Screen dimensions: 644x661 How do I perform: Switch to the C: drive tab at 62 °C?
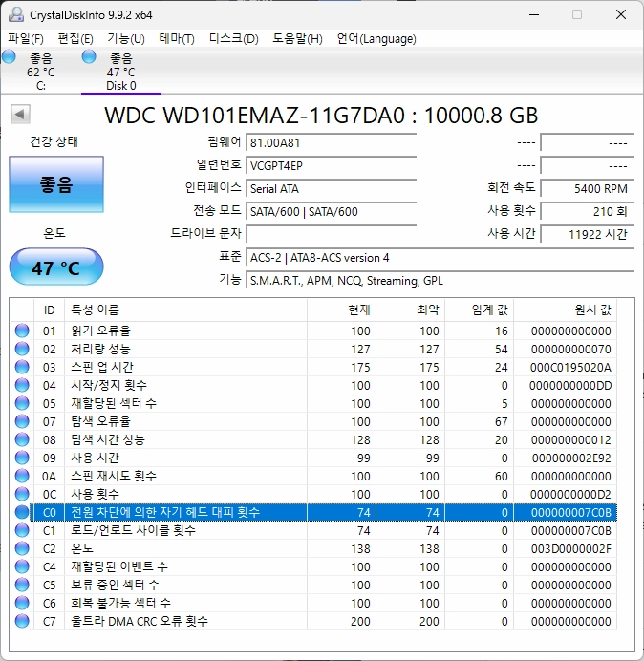(x=40, y=72)
